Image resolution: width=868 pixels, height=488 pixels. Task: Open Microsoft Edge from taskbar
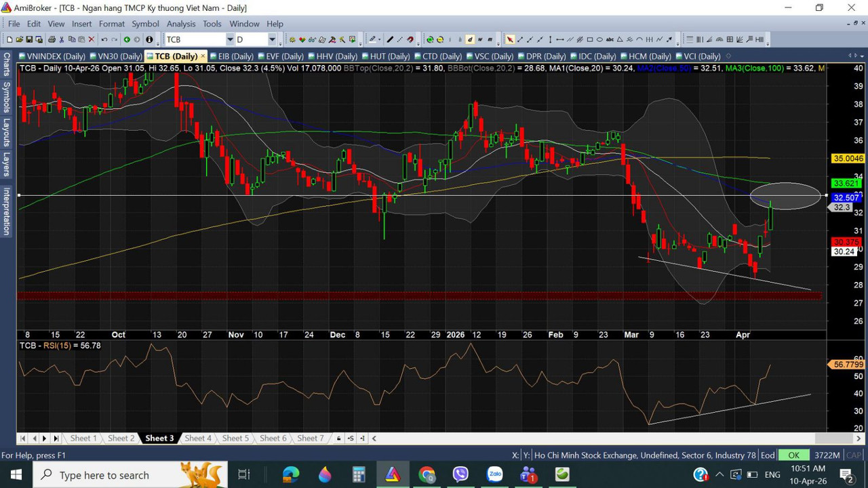tap(291, 474)
